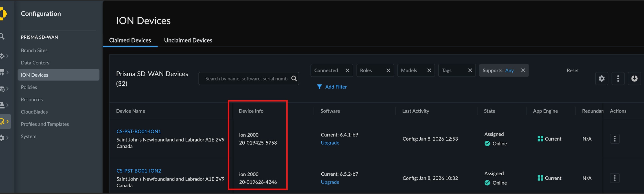Remove the Tags filter with its X

pyautogui.click(x=470, y=70)
